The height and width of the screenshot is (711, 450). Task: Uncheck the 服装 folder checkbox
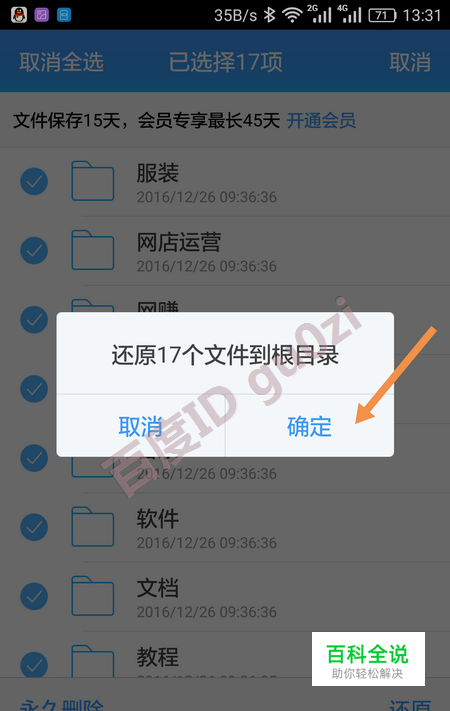pos(34,181)
